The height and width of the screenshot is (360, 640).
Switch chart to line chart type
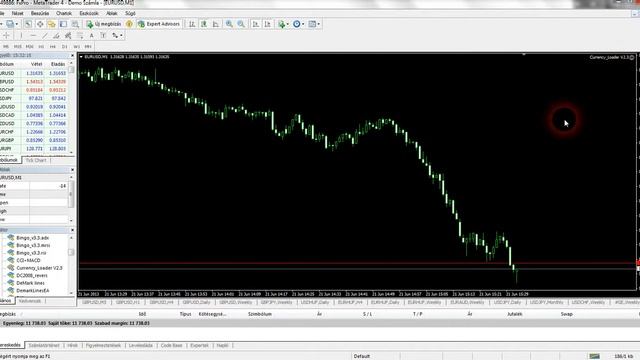click(x=216, y=24)
